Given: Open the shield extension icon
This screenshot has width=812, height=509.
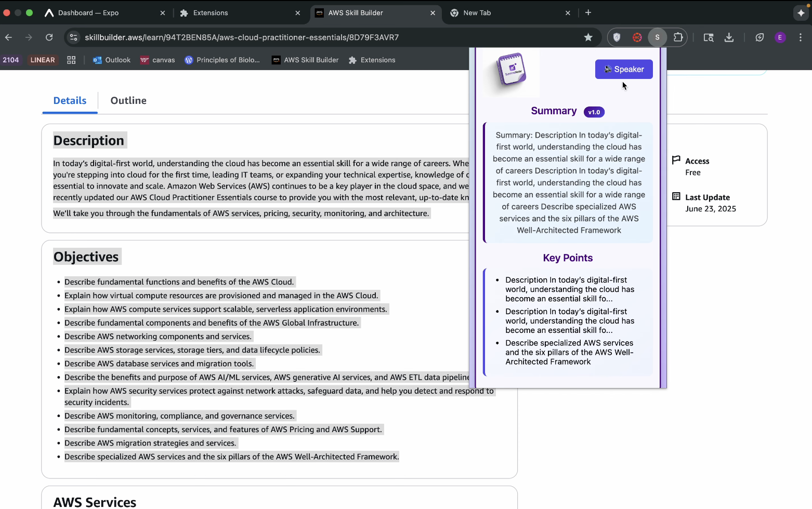Looking at the screenshot, I should (x=617, y=37).
